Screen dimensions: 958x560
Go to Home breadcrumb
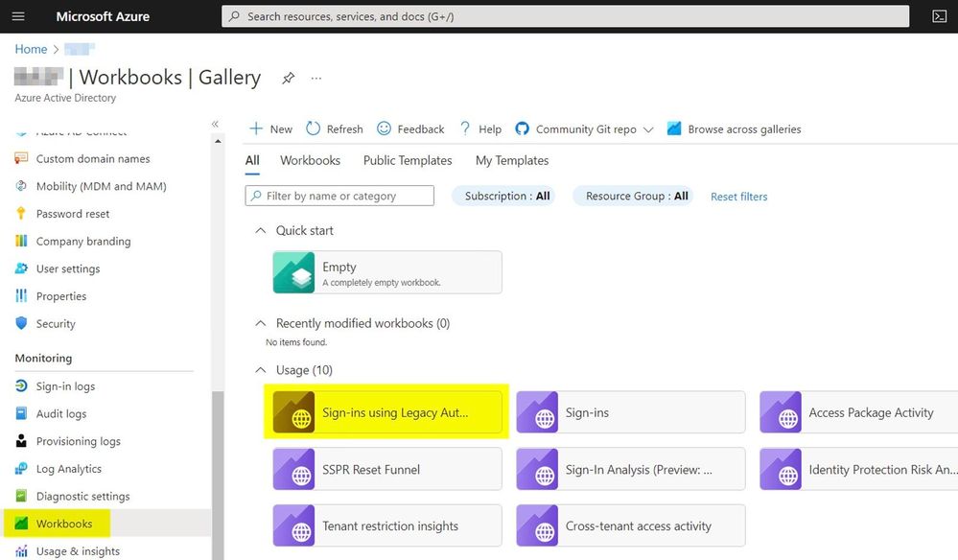(31, 49)
